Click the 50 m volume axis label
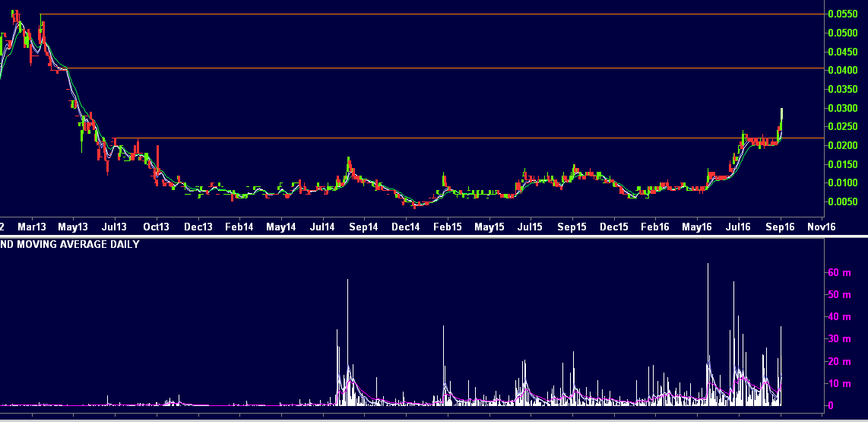Image resolution: width=868 pixels, height=422 pixels. click(839, 294)
